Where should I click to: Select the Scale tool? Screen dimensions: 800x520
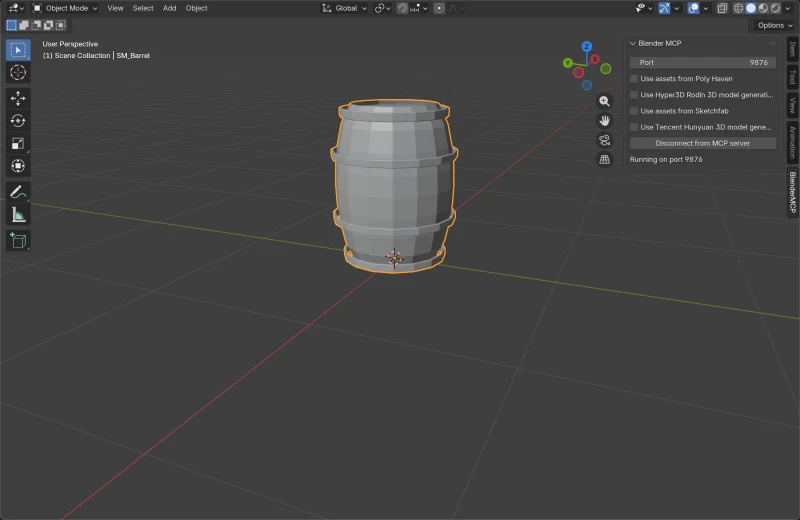[x=18, y=143]
